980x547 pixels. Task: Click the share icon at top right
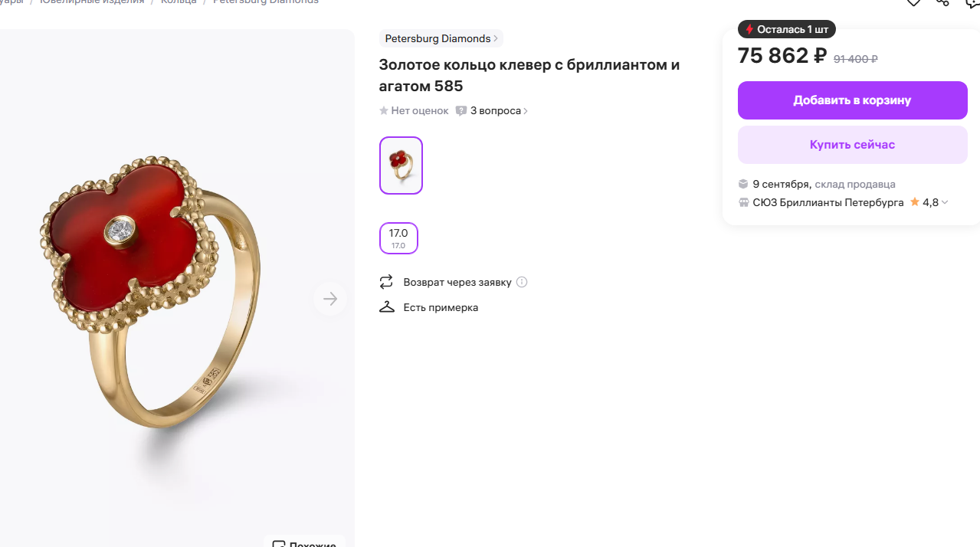pyautogui.click(x=943, y=2)
